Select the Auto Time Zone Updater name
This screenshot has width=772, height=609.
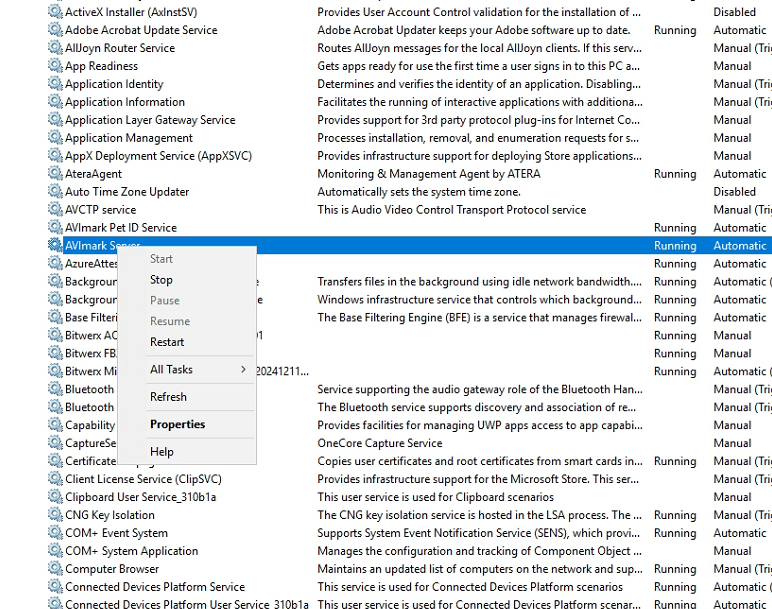click(x=127, y=192)
